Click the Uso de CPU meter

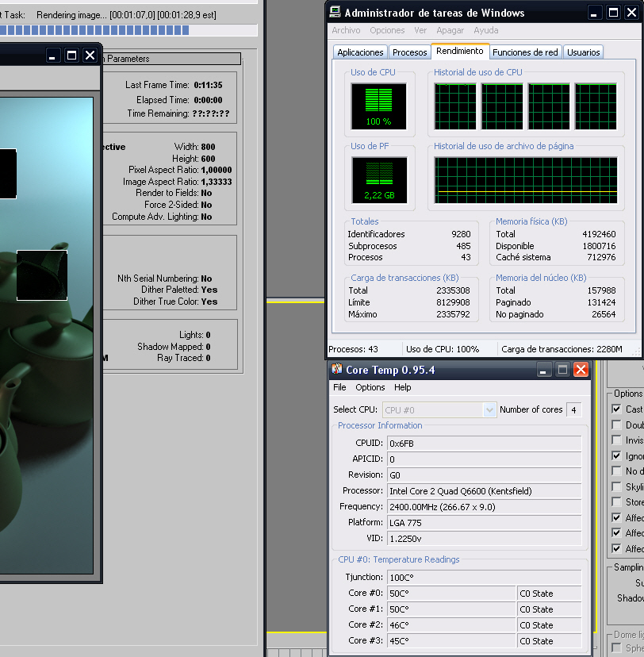(378, 106)
